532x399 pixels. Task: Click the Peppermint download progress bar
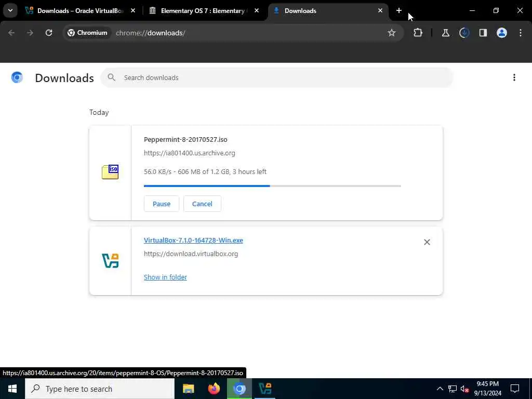[272, 186]
